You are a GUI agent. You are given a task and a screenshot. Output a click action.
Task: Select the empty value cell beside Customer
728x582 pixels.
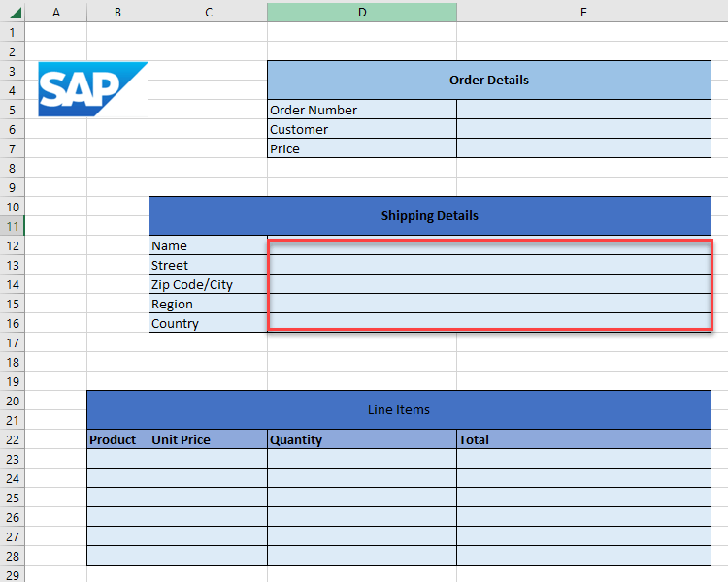point(583,129)
